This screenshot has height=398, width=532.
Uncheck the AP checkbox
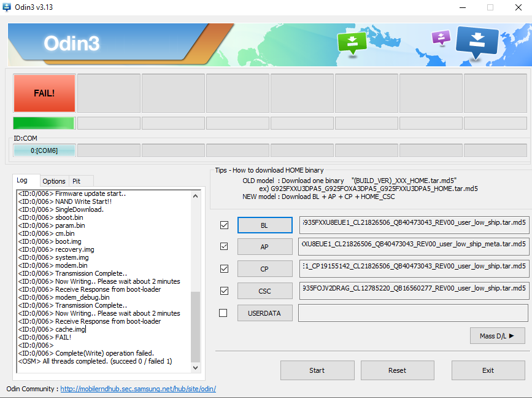[x=224, y=247]
